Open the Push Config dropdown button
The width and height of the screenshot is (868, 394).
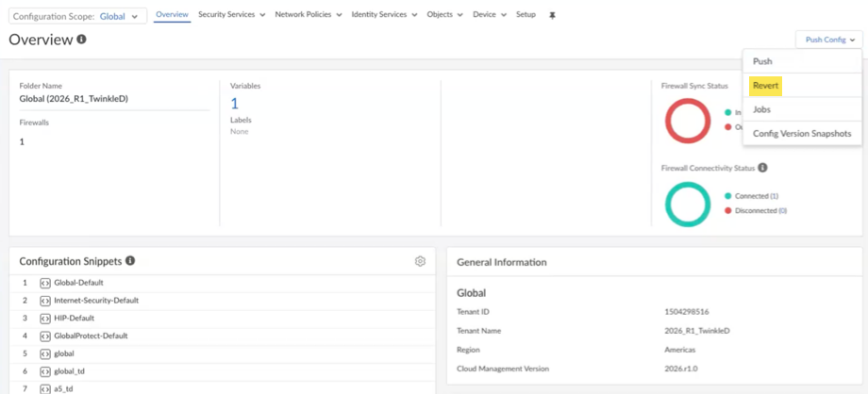829,40
